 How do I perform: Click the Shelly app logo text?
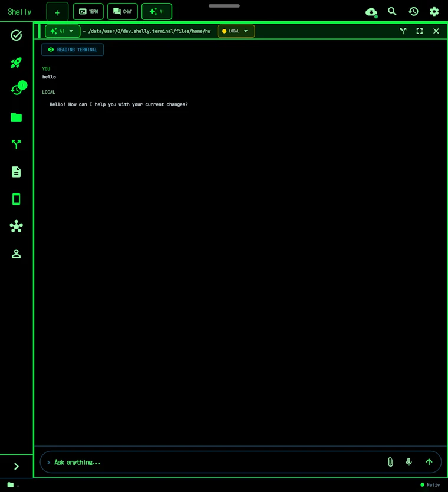pyautogui.click(x=19, y=12)
